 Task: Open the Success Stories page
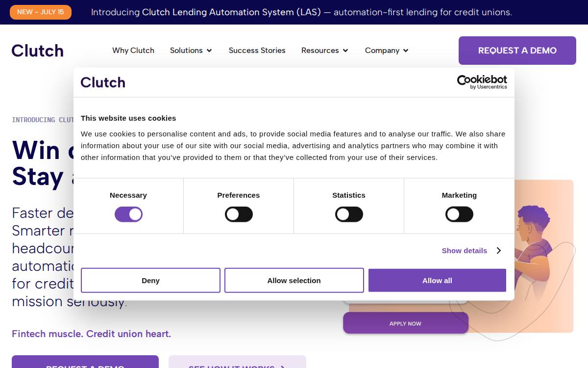pyautogui.click(x=257, y=51)
